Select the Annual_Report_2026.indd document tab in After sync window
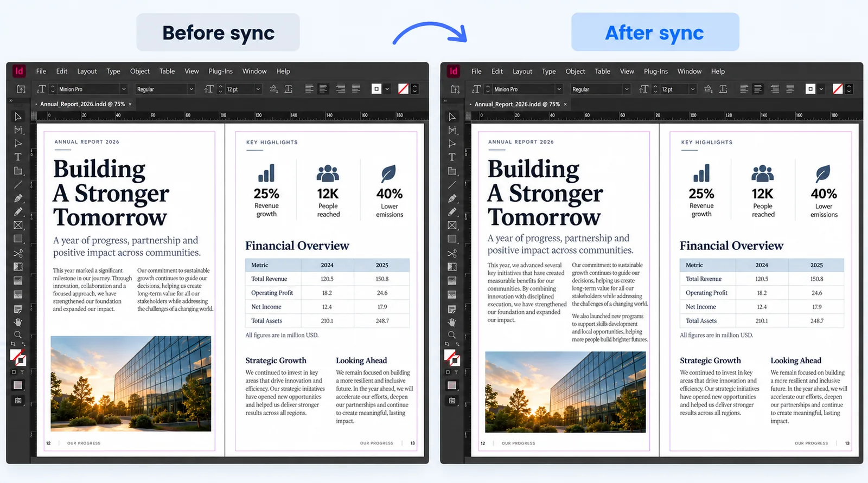Image resolution: width=868 pixels, height=483 pixels. click(517, 104)
